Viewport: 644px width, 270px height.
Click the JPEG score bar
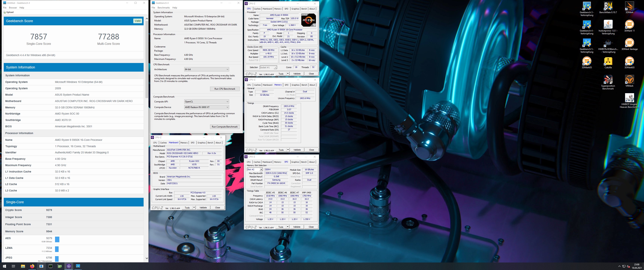57,259
